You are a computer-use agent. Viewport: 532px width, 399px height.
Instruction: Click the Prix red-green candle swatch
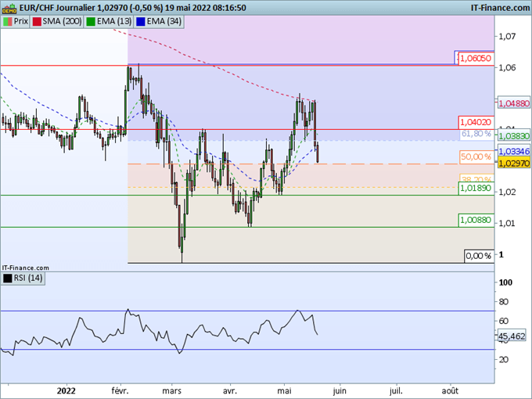pos(8,22)
